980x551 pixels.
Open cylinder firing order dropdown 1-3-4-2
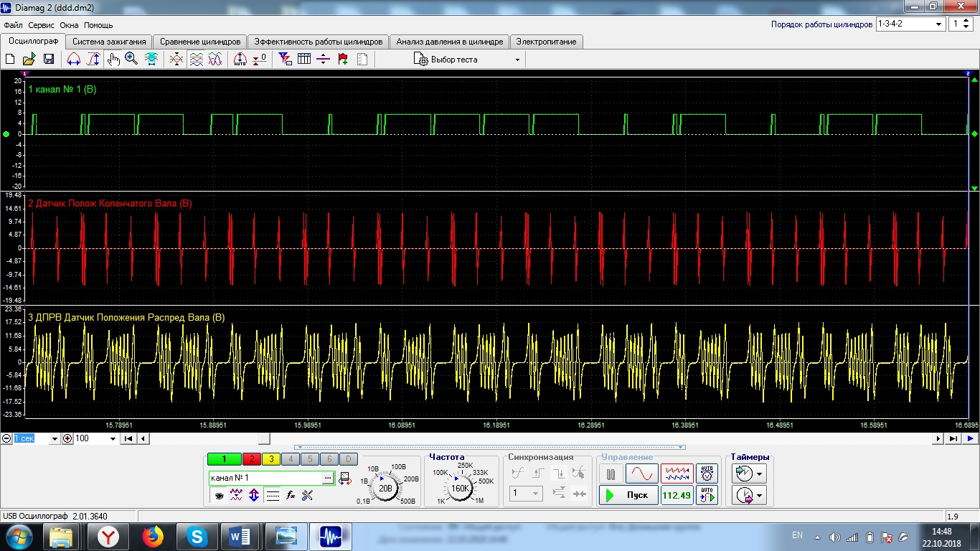[910, 24]
